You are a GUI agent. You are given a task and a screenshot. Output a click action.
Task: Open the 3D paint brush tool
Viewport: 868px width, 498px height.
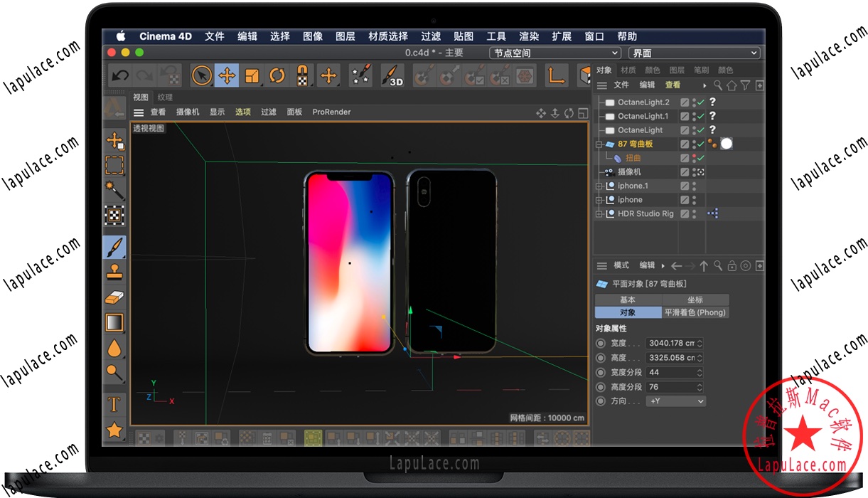click(391, 76)
